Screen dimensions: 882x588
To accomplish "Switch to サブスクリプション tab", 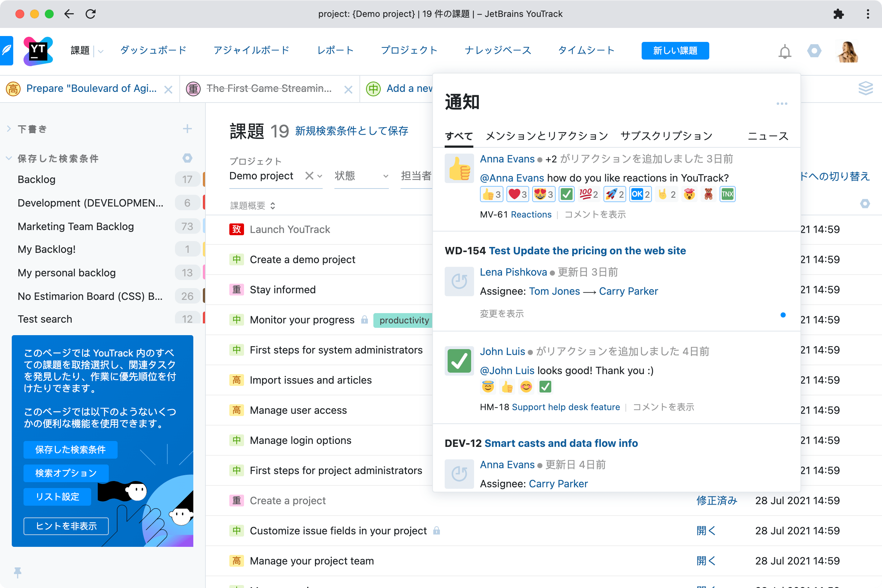I will pyautogui.click(x=666, y=136).
